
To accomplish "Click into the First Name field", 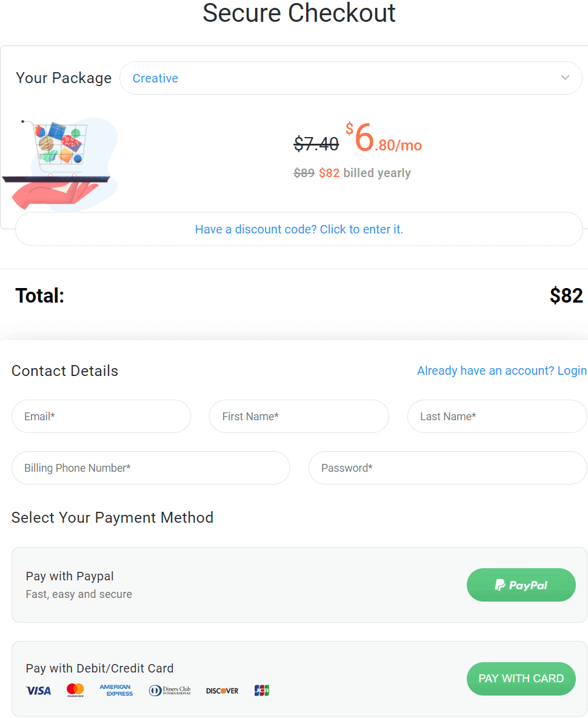I will 299,417.
